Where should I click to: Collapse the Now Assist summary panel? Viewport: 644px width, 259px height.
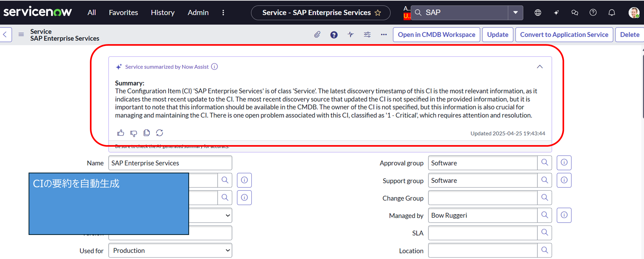point(540,67)
